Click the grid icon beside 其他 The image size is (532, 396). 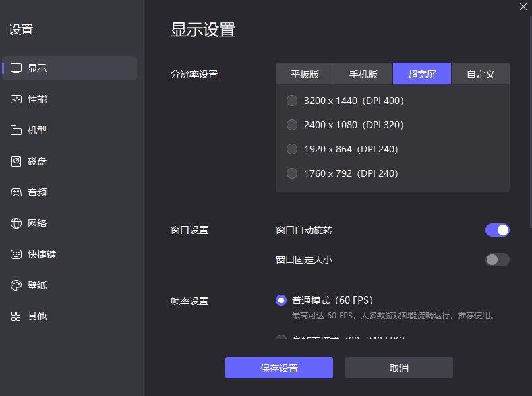pos(16,316)
